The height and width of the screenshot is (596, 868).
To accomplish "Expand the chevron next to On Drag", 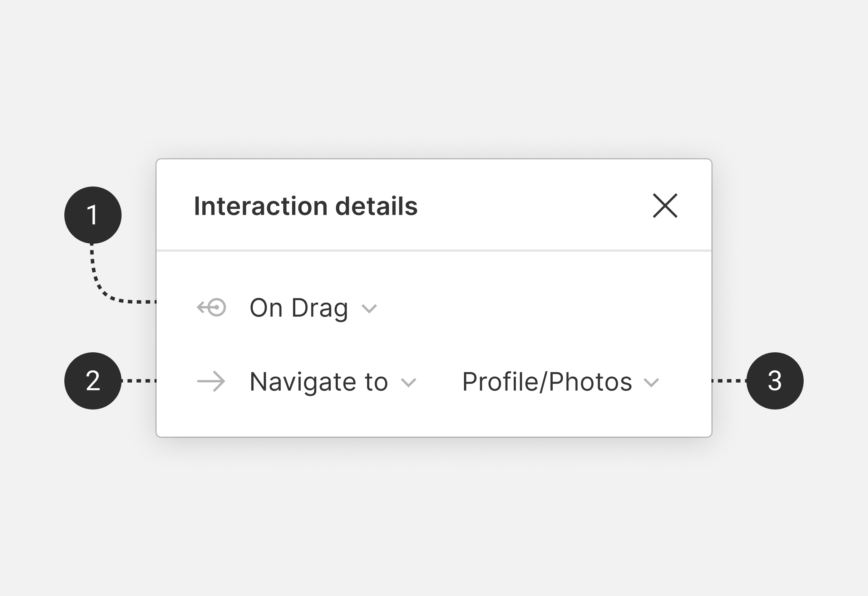I will pyautogui.click(x=369, y=308).
